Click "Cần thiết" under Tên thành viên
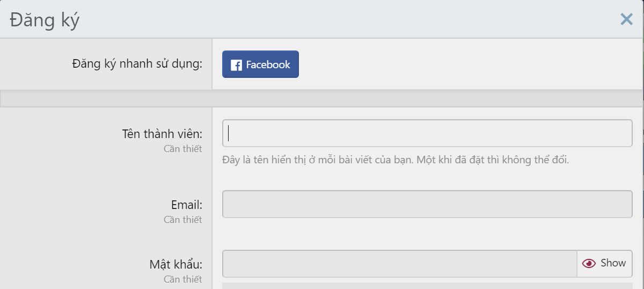Image resolution: width=644 pixels, height=289 pixels. pos(182,149)
